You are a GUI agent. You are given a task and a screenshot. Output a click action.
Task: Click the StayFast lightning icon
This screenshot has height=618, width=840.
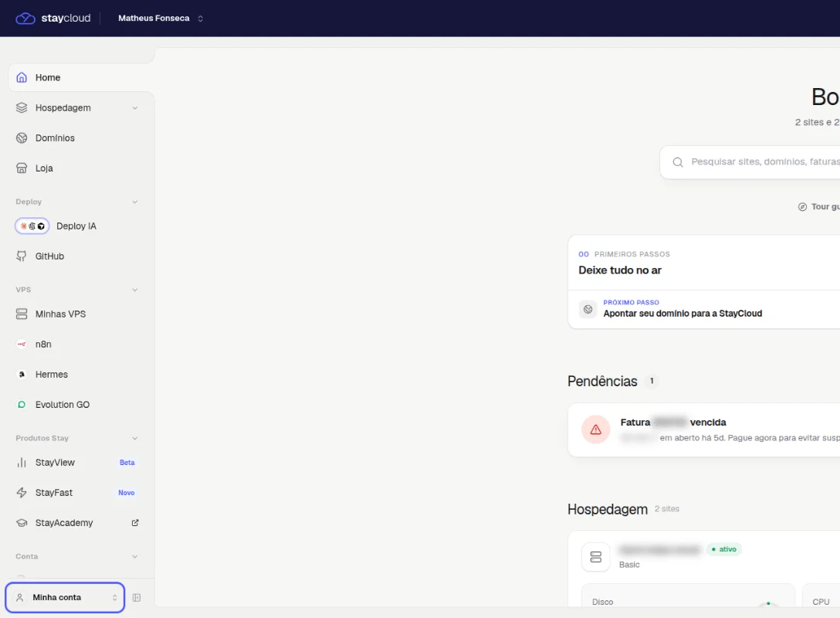[22, 493]
